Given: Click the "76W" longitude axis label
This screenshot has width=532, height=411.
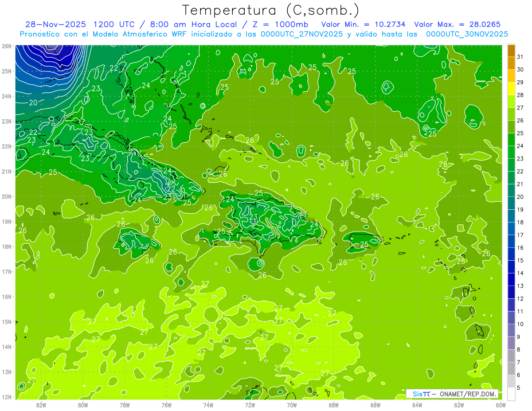Looking at the screenshot, I should coord(166,404).
